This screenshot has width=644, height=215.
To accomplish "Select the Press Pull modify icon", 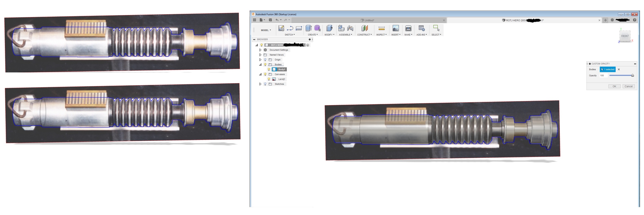I will click(329, 28).
